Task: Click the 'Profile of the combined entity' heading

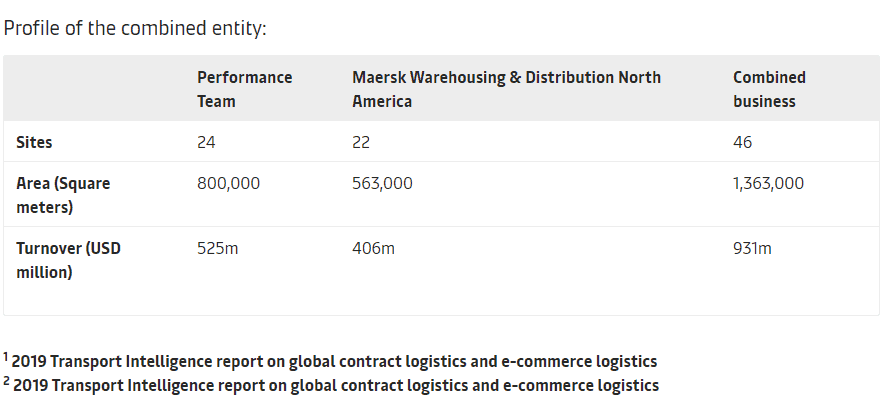Action: [135, 28]
